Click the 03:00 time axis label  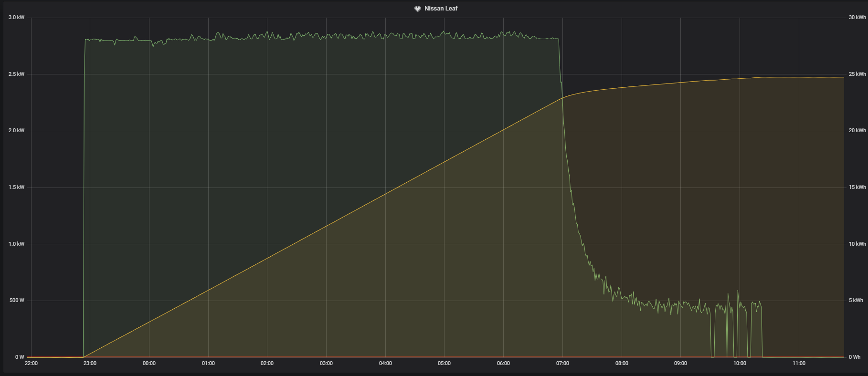(x=326, y=364)
